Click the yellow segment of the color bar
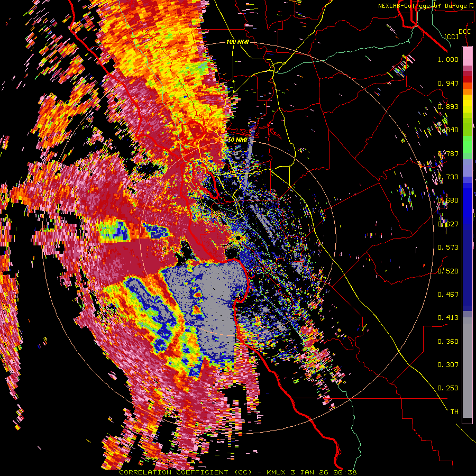476x476 pixels. click(467, 104)
